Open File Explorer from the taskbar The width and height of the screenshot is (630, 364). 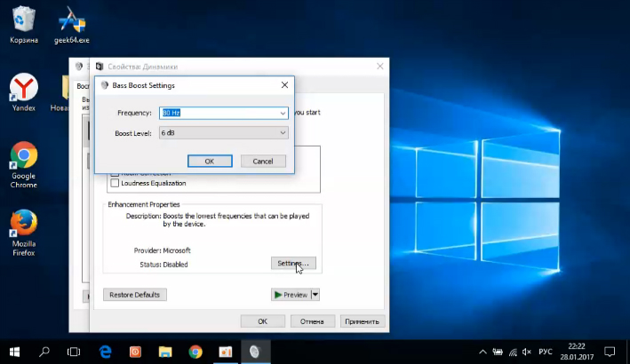click(165, 352)
